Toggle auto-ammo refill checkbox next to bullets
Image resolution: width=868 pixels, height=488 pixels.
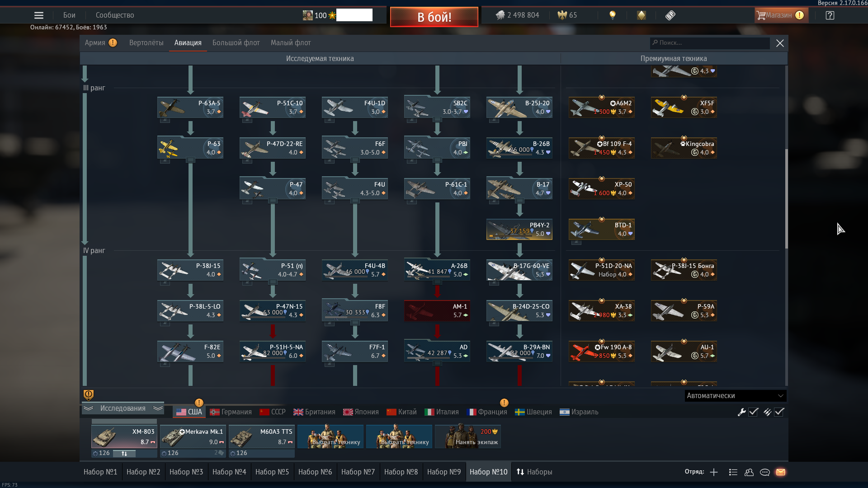point(779,412)
